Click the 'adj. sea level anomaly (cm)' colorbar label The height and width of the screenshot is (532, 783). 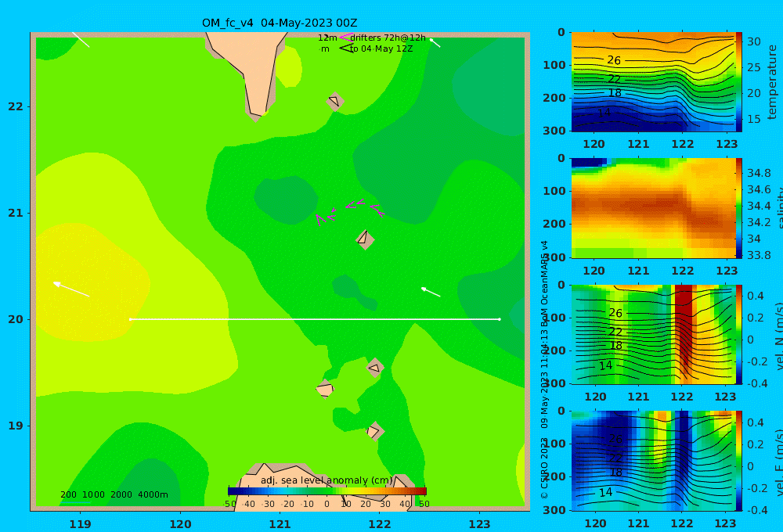pos(327,480)
